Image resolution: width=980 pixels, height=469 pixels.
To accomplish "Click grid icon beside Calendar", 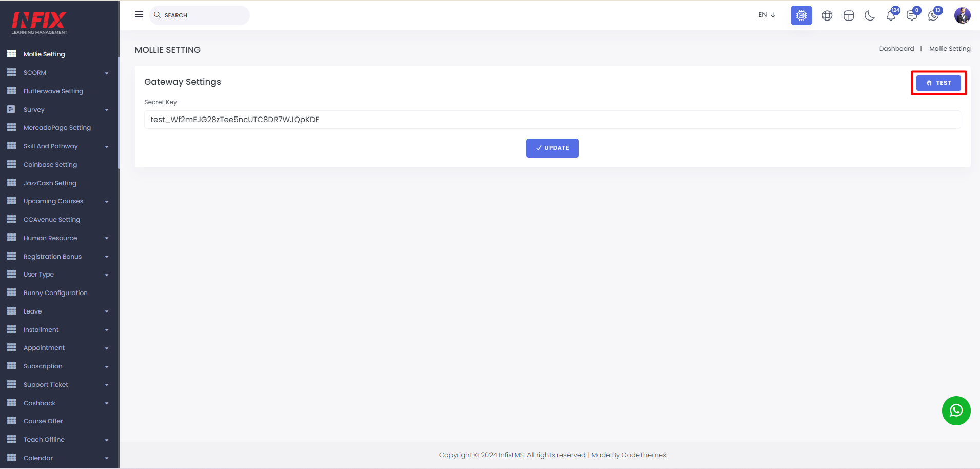I will coord(12,458).
